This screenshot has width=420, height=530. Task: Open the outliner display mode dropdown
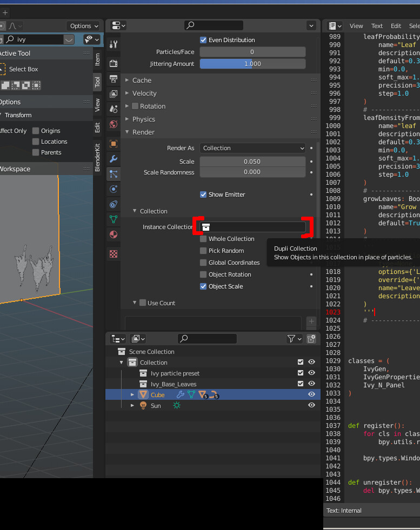tap(138, 339)
